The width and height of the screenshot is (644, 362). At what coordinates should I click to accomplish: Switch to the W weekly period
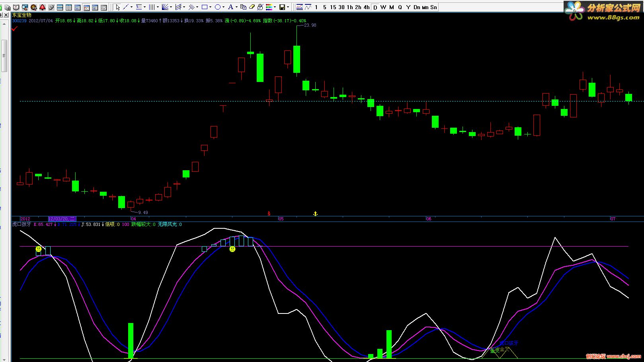pyautogui.click(x=383, y=7)
